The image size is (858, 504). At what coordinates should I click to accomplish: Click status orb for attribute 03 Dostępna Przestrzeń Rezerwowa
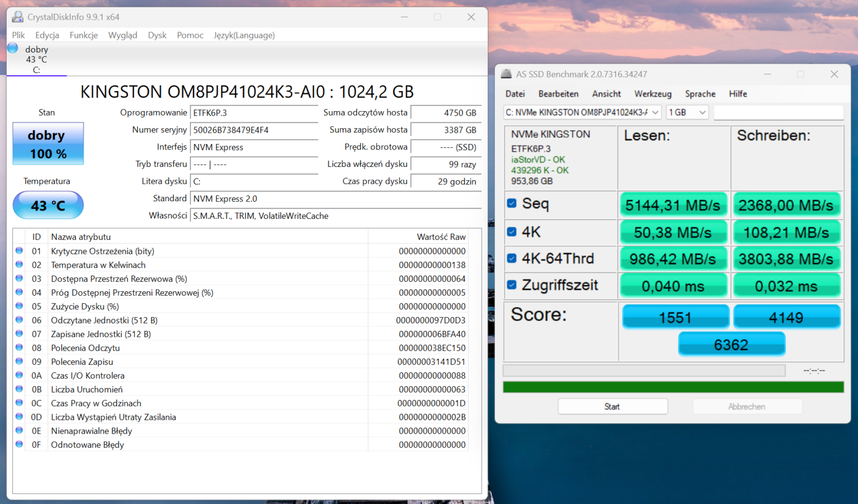coord(19,279)
